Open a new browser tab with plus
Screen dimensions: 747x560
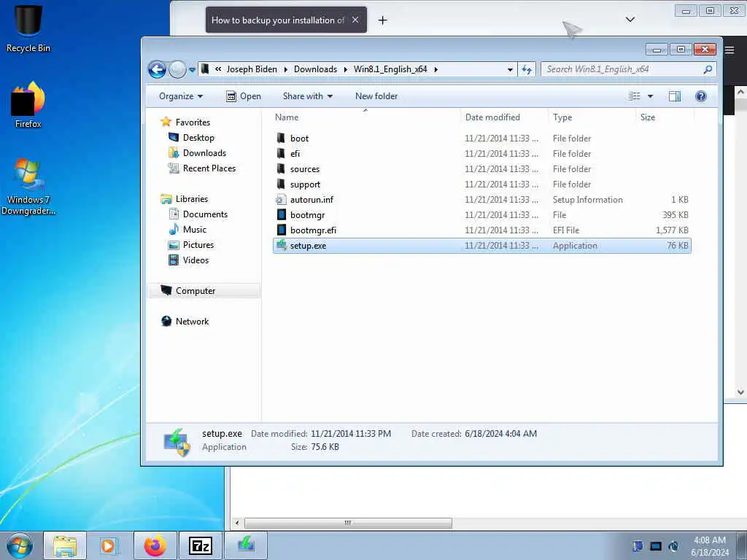(382, 20)
